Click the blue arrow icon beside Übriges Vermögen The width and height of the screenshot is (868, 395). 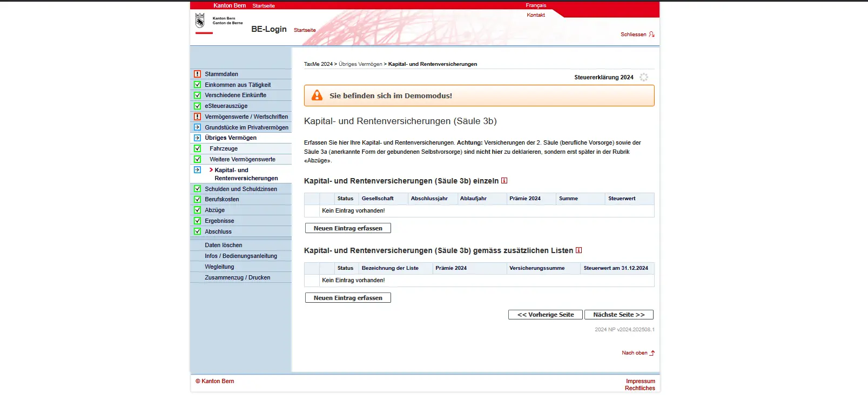(197, 138)
